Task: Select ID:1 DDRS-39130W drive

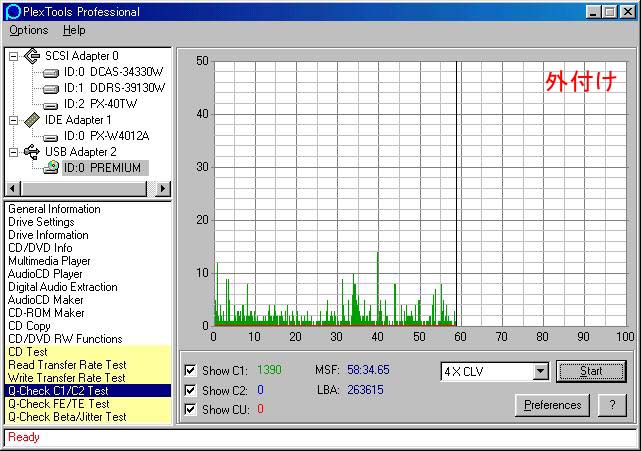Action: point(114,88)
